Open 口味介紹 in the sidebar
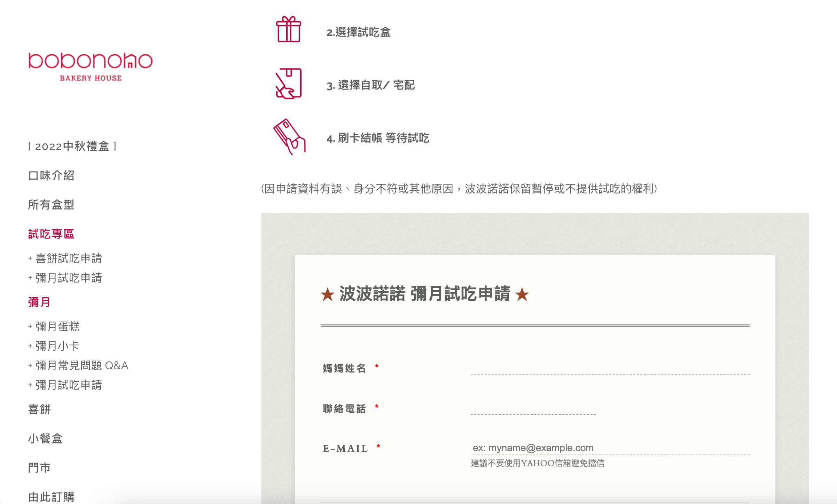This screenshot has width=837, height=504. [51, 175]
